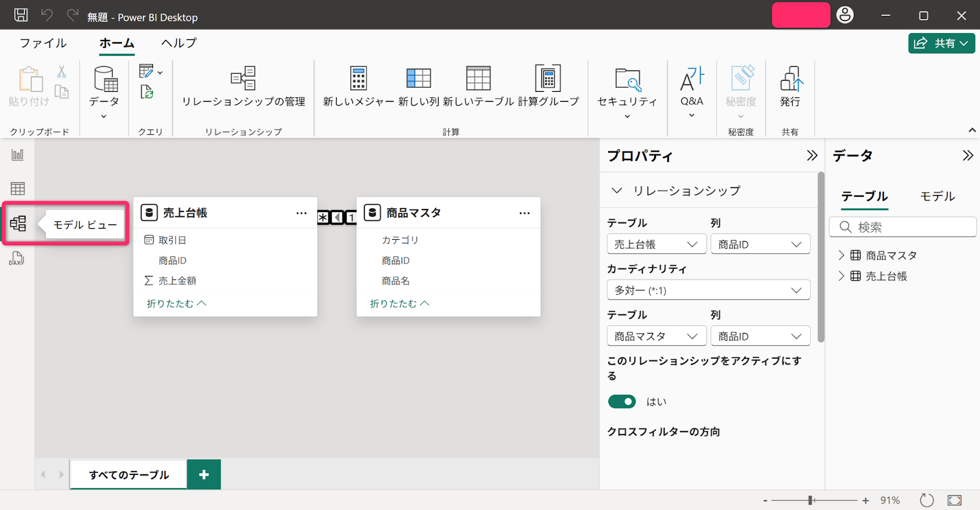Open カーディナリティ dropdown 多対一

(708, 290)
